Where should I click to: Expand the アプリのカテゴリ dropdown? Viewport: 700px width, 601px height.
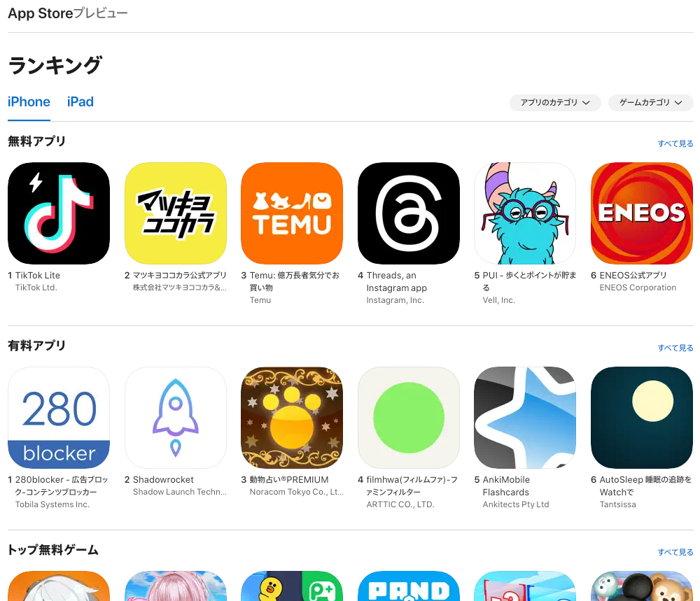[x=555, y=103]
